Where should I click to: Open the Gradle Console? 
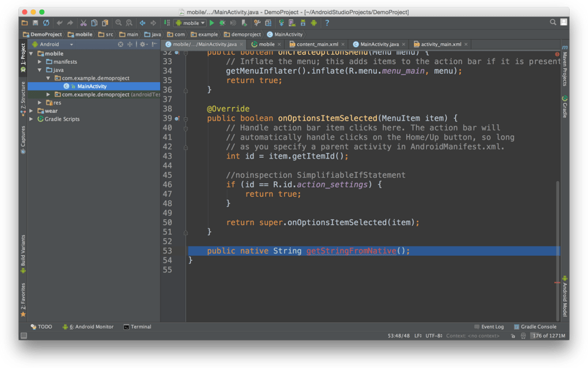tap(535, 327)
